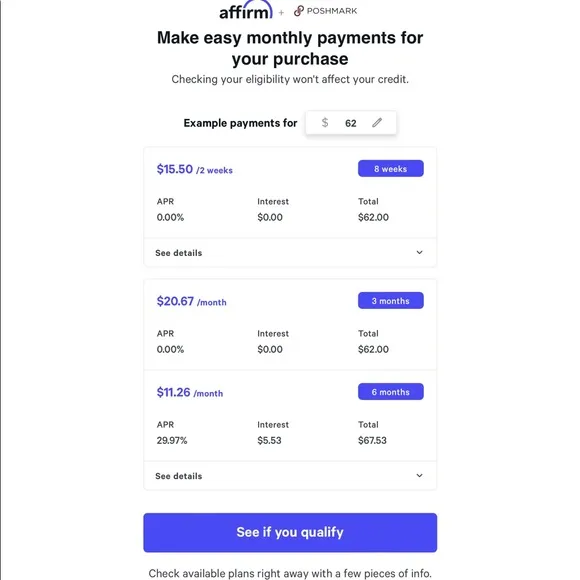The width and height of the screenshot is (580, 580).
Task: Expand the chevron under the 6 months plan
Action: 419,475
